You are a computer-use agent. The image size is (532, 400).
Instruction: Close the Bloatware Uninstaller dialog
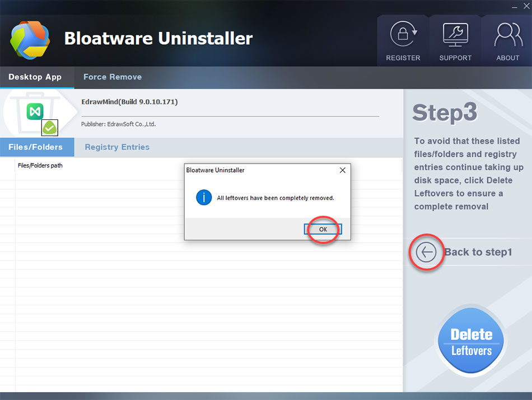tap(343, 170)
